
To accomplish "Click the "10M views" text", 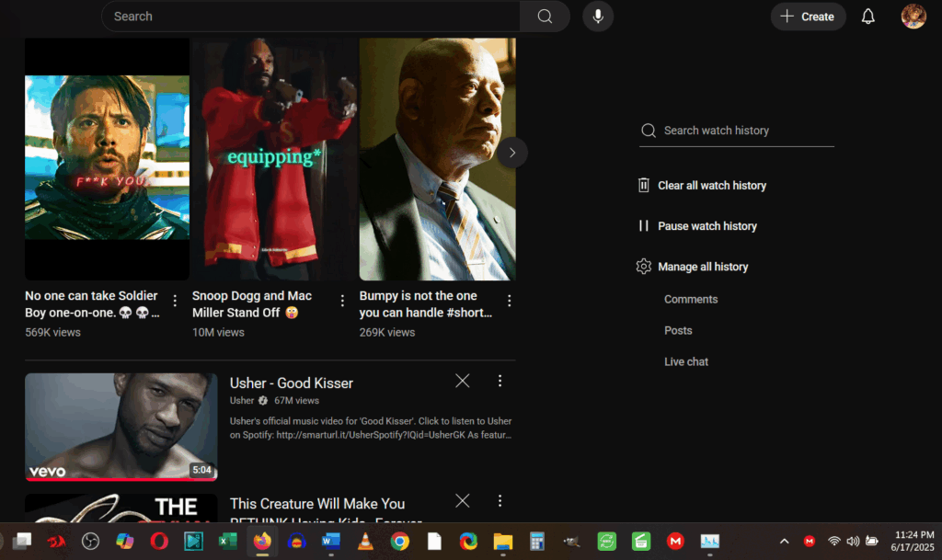I will (218, 332).
